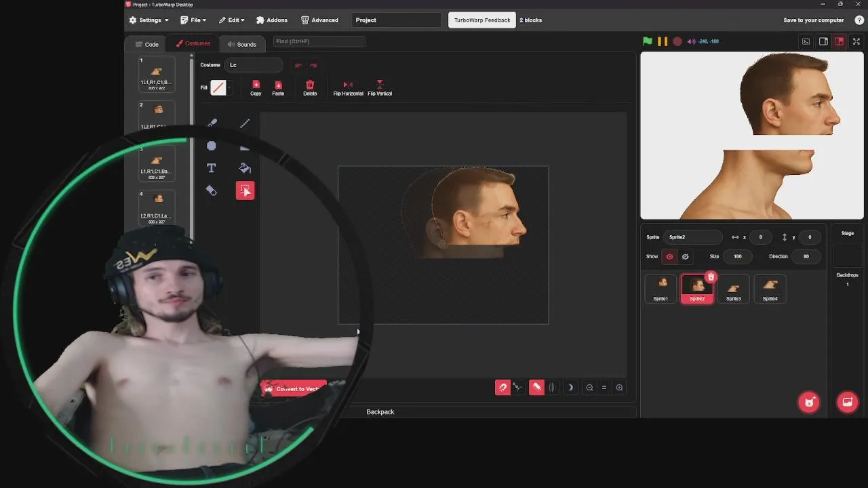Switch to the Sounds tab
The width and height of the screenshot is (868, 488).
click(241, 44)
